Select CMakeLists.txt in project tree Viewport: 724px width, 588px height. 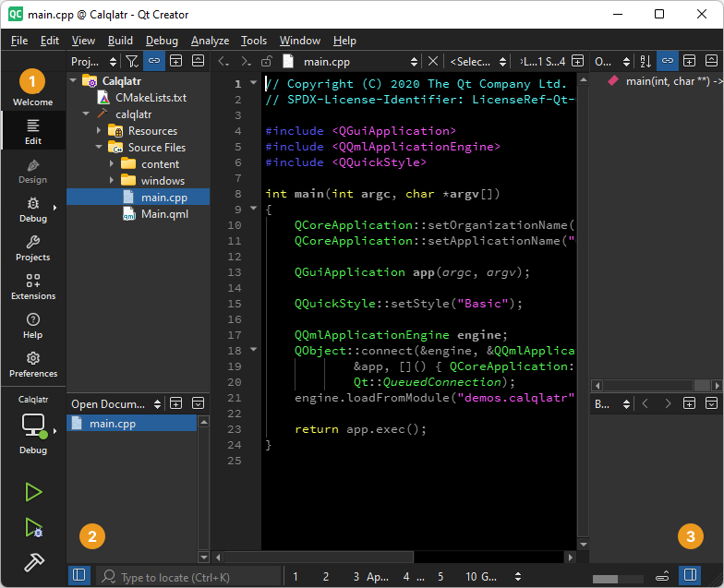coord(151,98)
